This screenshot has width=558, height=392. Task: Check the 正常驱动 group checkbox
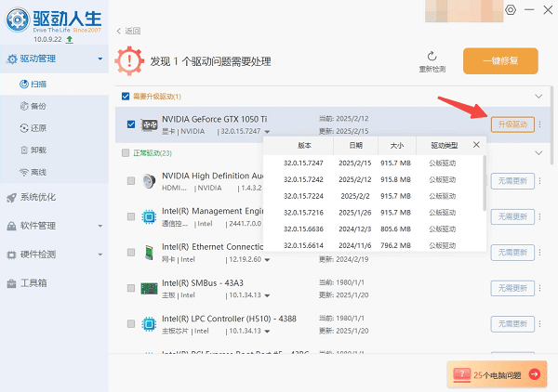point(126,152)
